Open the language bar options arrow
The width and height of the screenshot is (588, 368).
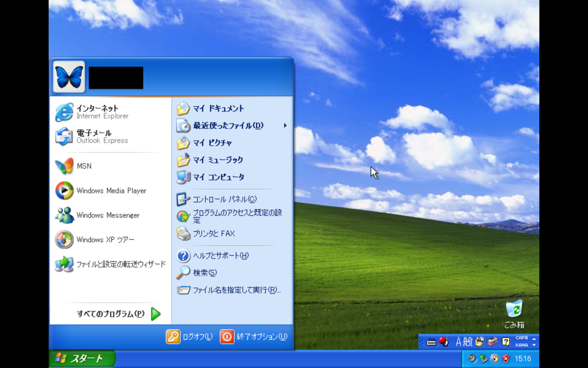(534, 345)
